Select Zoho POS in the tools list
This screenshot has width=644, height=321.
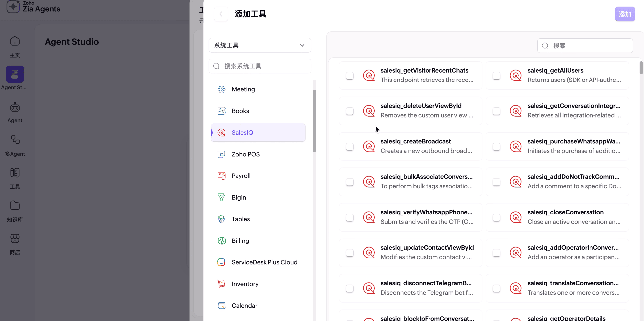tap(258, 154)
